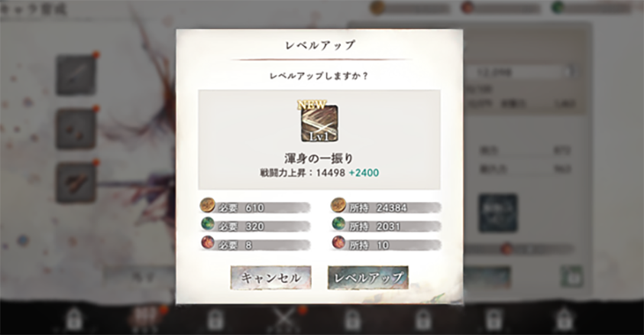This screenshot has height=335, width=644.
Task: Click the red orb icon beside 必要 8
Action: [x=208, y=243]
